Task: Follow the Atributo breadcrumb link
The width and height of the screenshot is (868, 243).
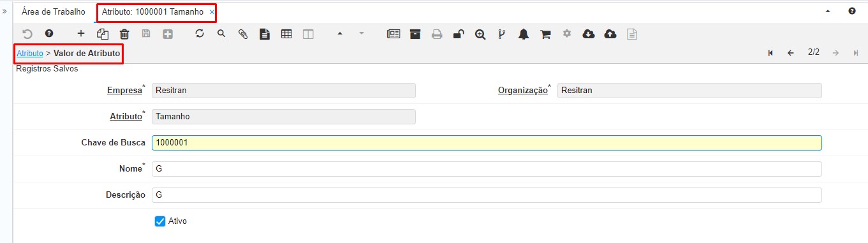Action: point(30,54)
